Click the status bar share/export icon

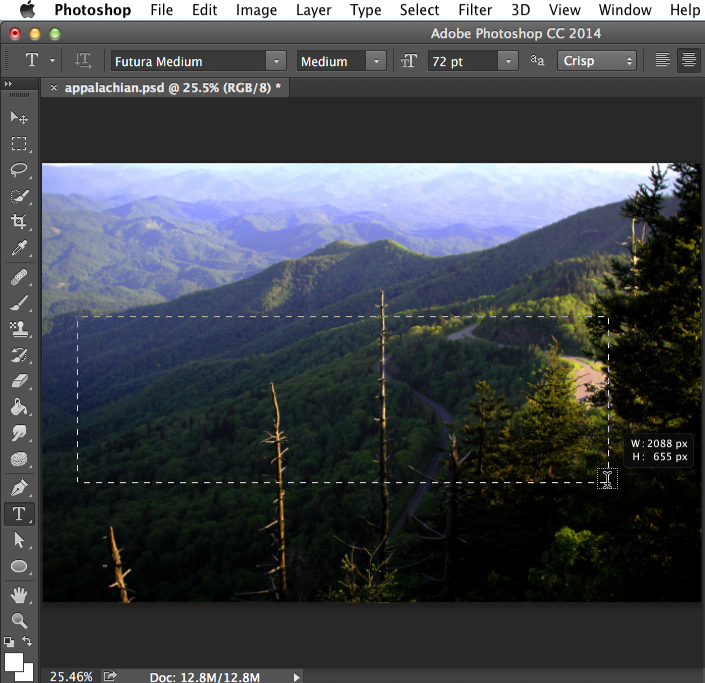coord(110,676)
